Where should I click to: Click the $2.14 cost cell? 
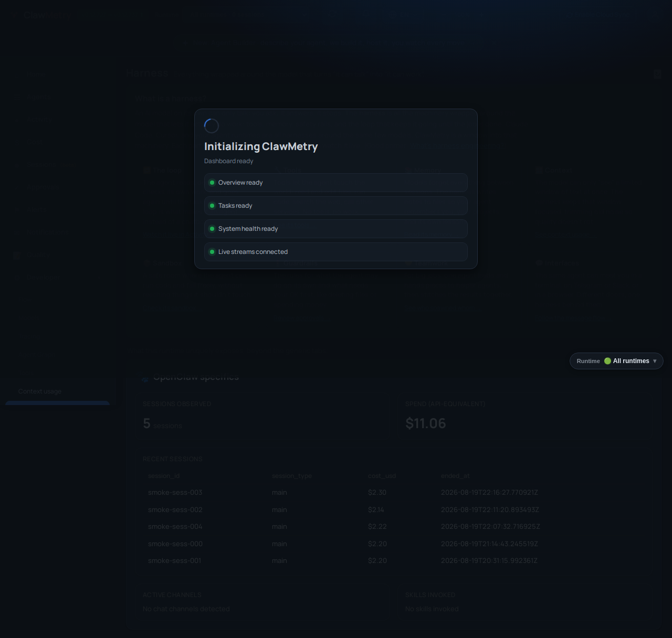[x=376, y=510]
